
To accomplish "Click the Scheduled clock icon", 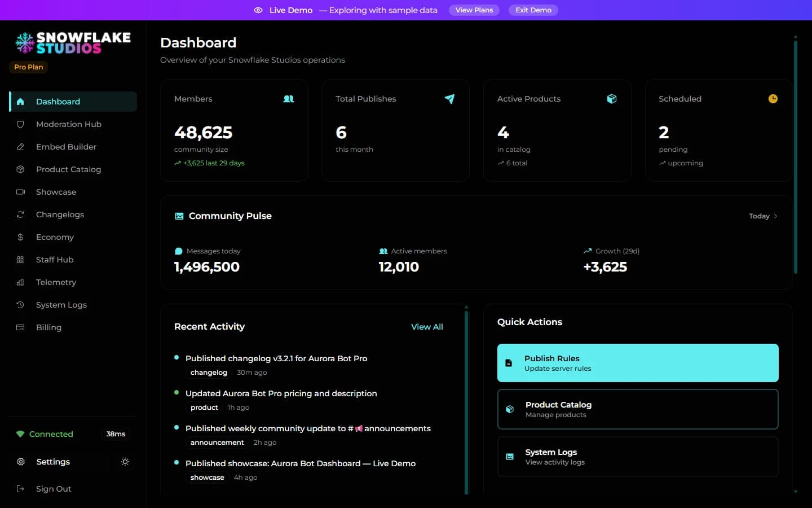I will 773,99.
